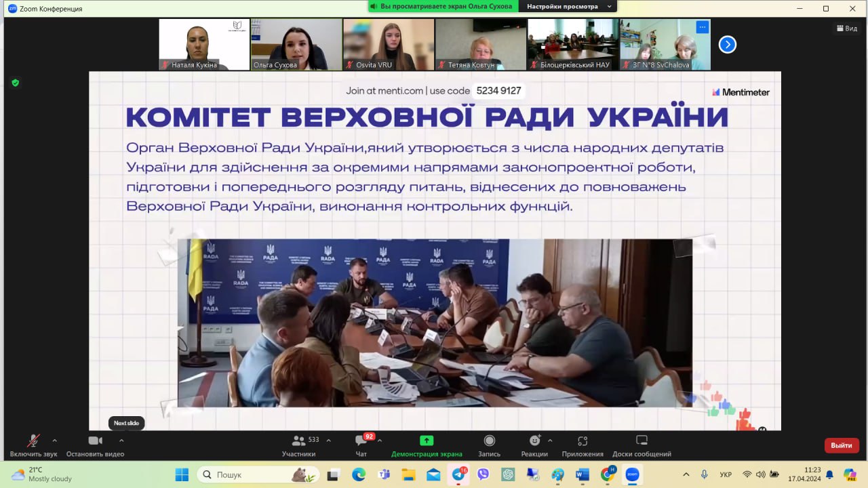Click the Next slide tooltip label
This screenshot has width=868, height=488.
(x=126, y=423)
